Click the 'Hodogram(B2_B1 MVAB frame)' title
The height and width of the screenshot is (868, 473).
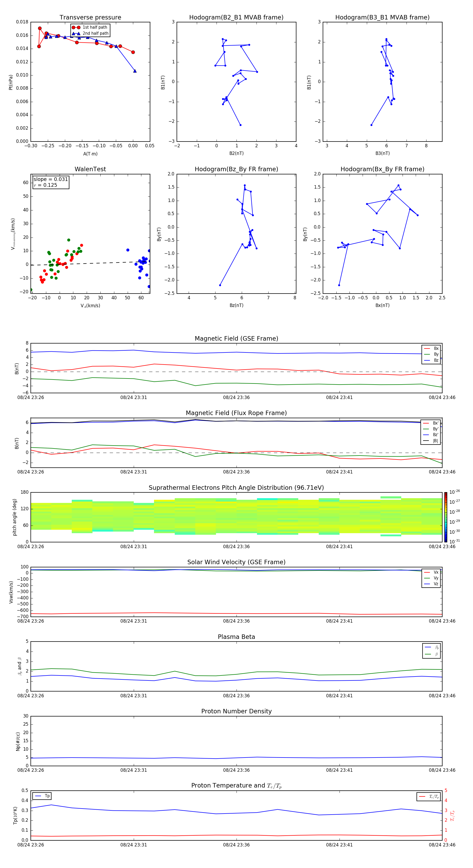click(236, 18)
